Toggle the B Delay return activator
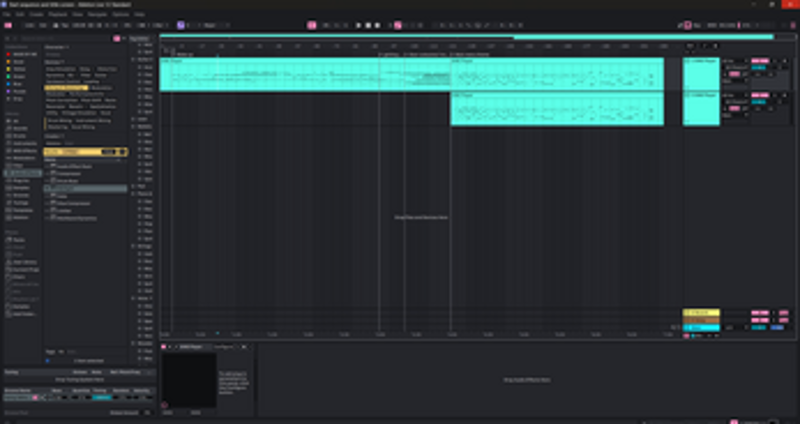This screenshot has width=800, height=424. [x=760, y=320]
